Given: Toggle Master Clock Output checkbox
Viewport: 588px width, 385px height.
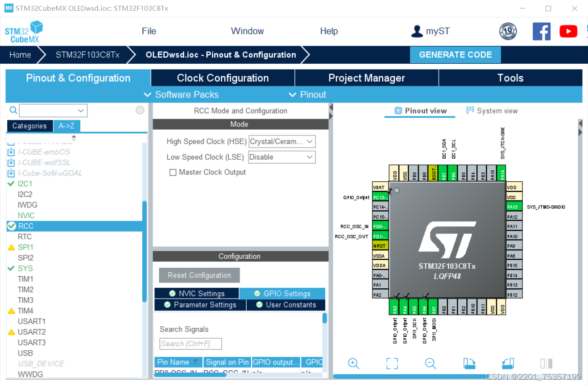Looking at the screenshot, I should coord(173,172).
